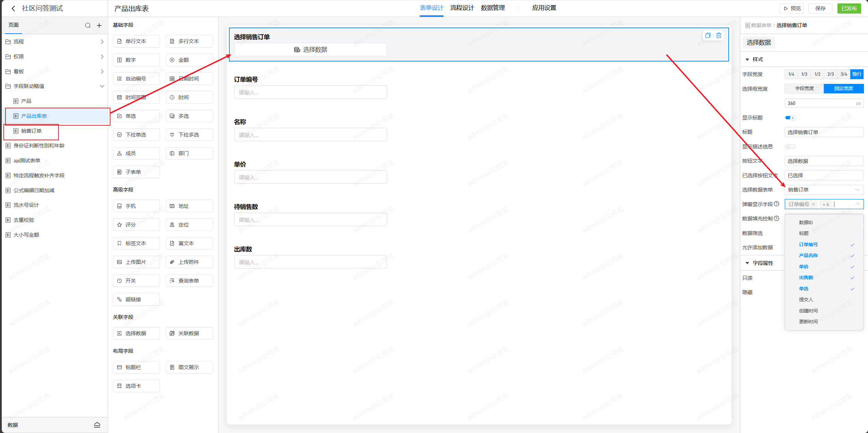Click the search icon in pages panel
This screenshot has height=433, width=868.
click(88, 25)
